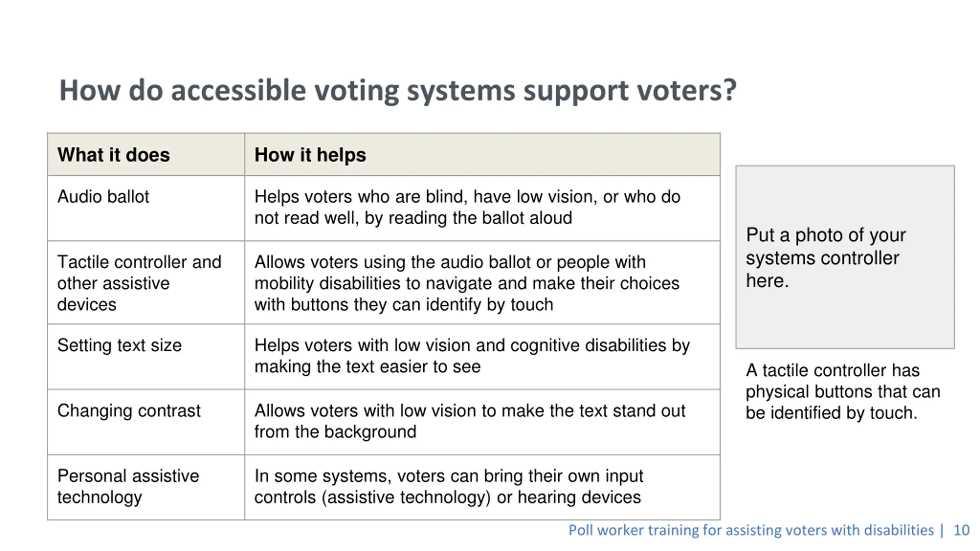
Task: Click the 'Changing contrast' cell
Action: pos(146,422)
